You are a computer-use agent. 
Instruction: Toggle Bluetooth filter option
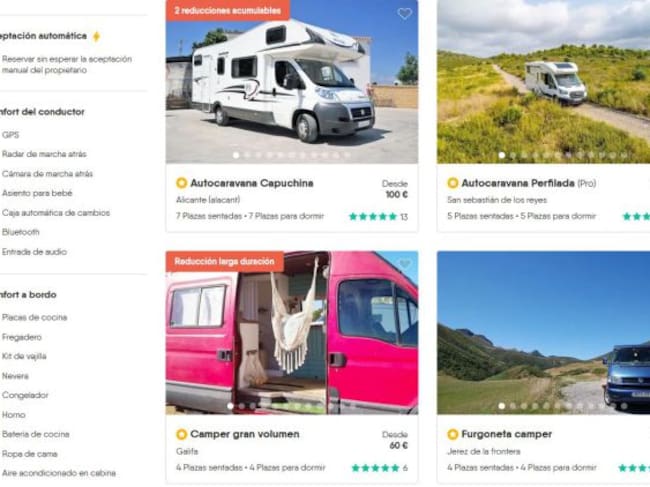click(20, 232)
